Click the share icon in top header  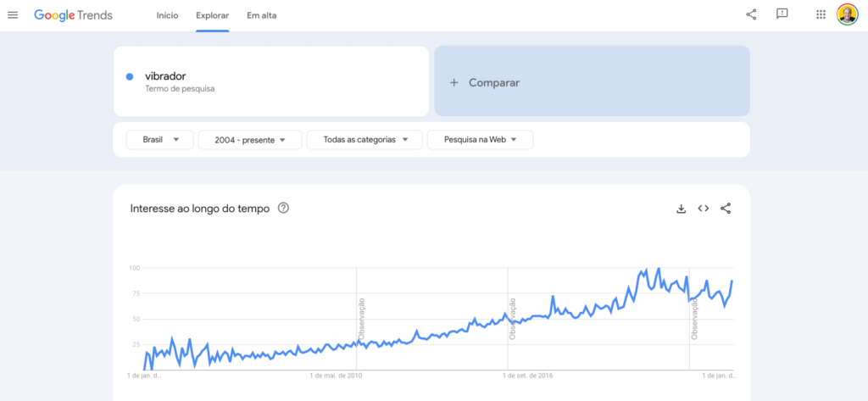pyautogui.click(x=751, y=14)
